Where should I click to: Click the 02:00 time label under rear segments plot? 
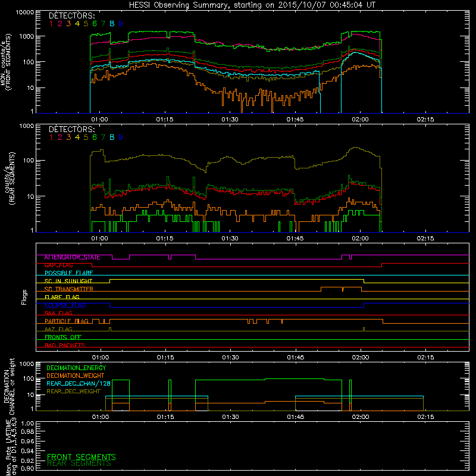click(360, 239)
